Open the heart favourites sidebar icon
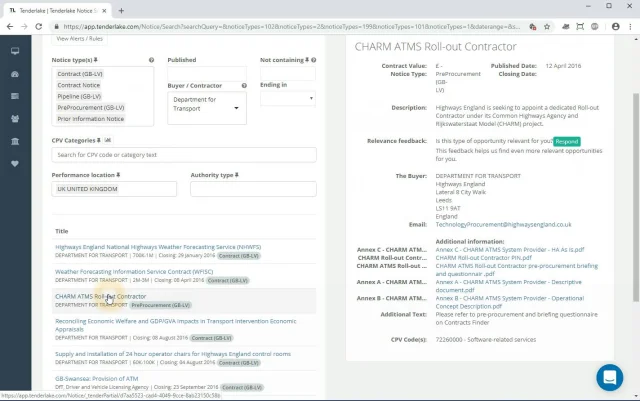This screenshot has height=401, width=640. [x=14, y=163]
